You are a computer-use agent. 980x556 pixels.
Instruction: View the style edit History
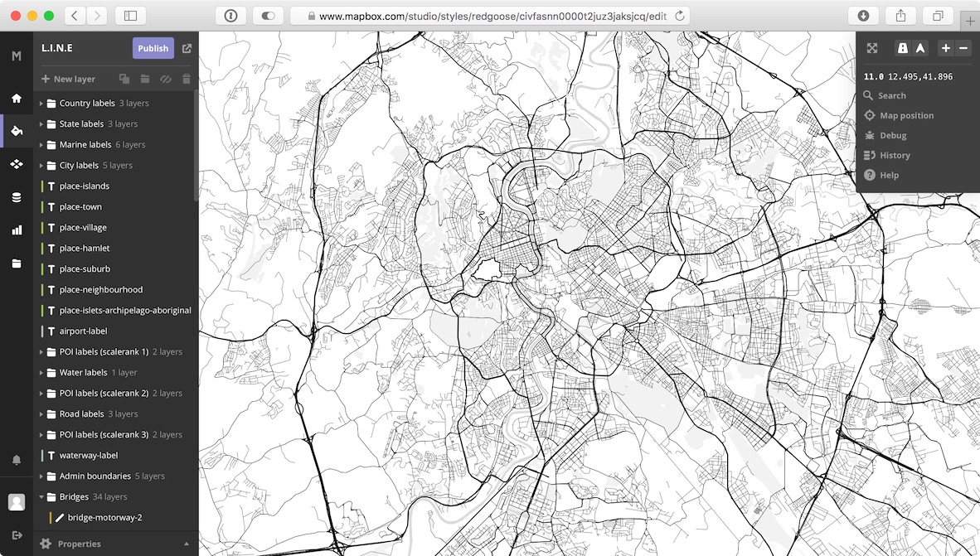point(894,155)
